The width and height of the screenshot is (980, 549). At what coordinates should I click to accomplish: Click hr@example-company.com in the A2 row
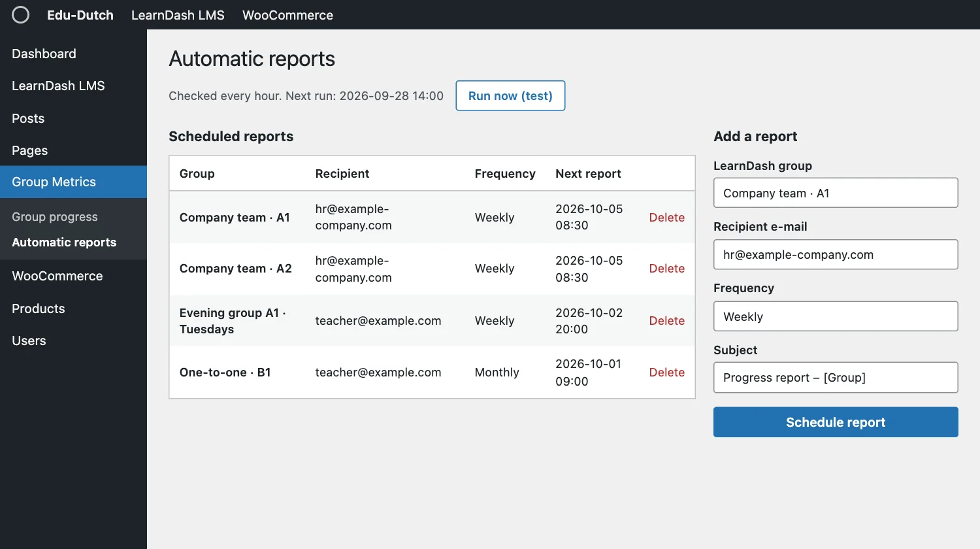[353, 269]
